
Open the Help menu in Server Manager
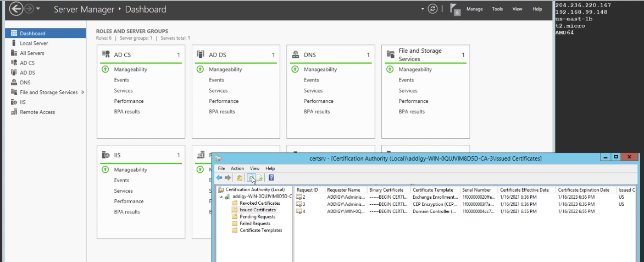[537, 9]
